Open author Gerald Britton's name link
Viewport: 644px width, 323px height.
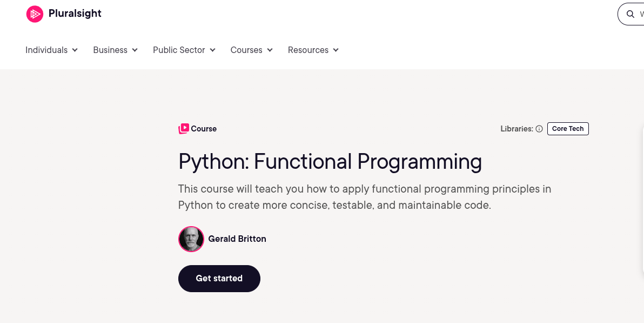click(237, 239)
